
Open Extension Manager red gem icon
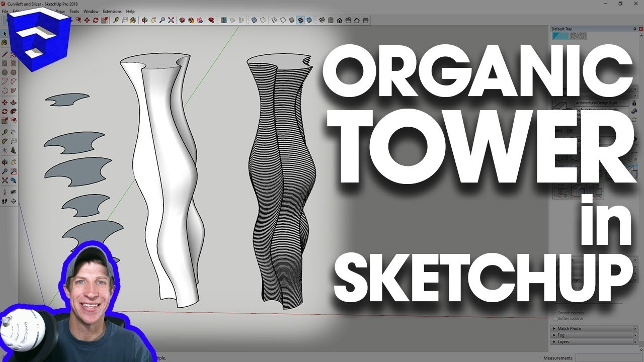coord(211,20)
